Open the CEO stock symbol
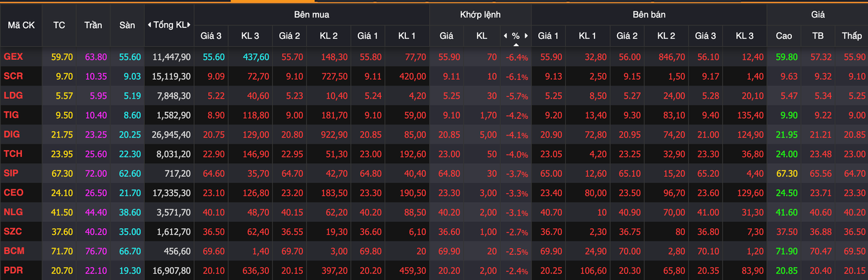868x280 pixels. coord(14,192)
